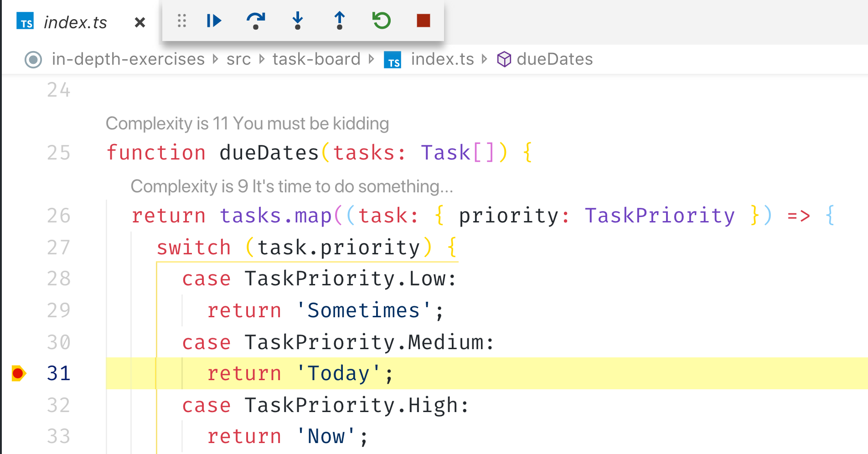Open dueDates symbol breadcrumb
The width and height of the screenshot is (868, 454).
click(555, 59)
